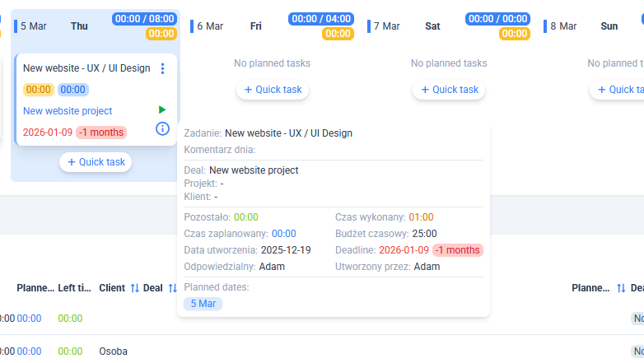The width and height of the screenshot is (644, 363).
Task: Select the 7 Mar Sat day header
Action: pyautogui.click(x=408, y=26)
